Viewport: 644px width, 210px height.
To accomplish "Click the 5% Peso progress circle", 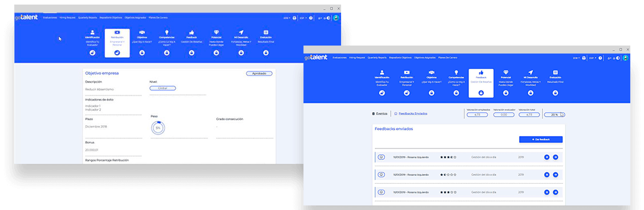I will pos(157,128).
